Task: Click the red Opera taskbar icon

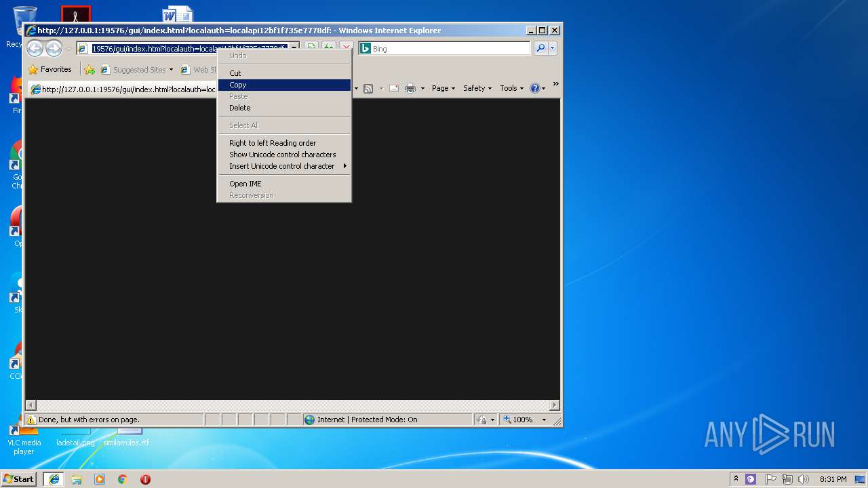Action: tap(145, 479)
